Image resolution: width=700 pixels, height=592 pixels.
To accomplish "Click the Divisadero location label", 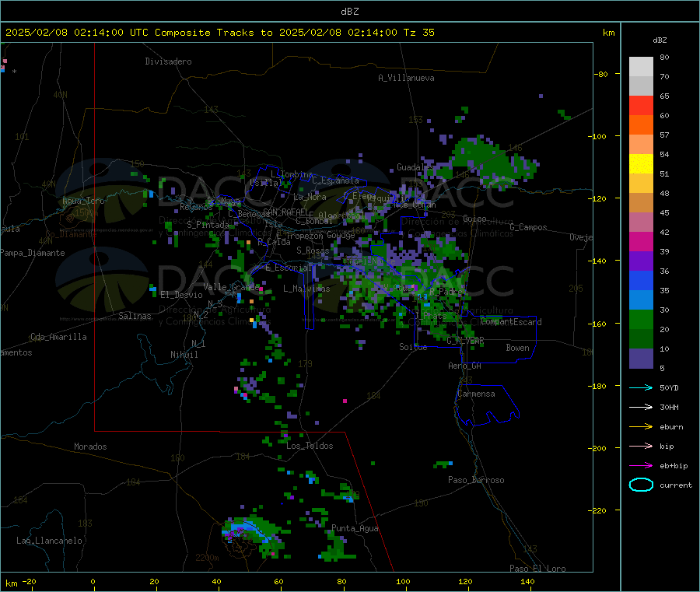I will tap(168, 61).
